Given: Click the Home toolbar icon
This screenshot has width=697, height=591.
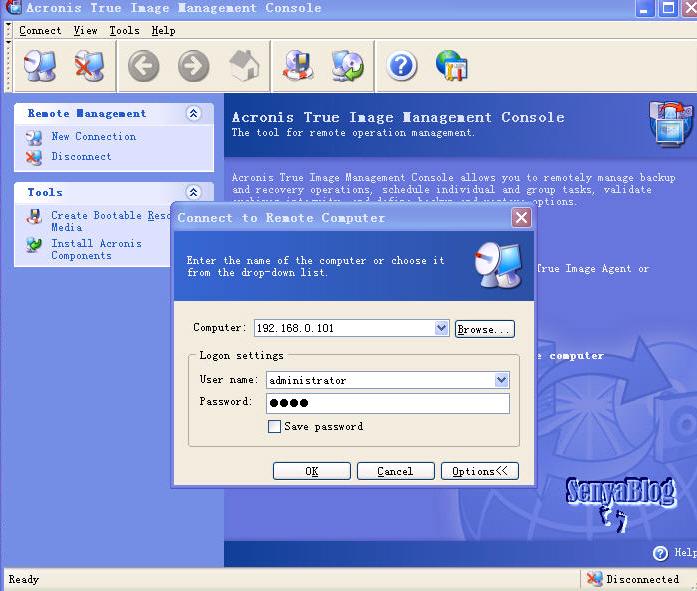Looking at the screenshot, I should [244, 65].
